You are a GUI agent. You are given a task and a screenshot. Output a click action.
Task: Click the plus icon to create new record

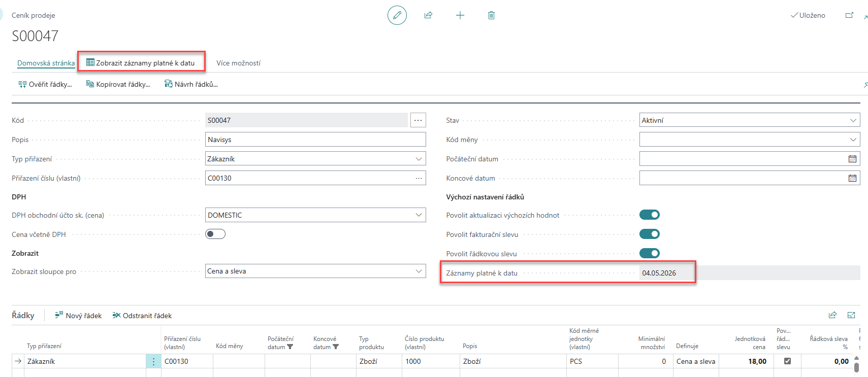[x=460, y=15]
